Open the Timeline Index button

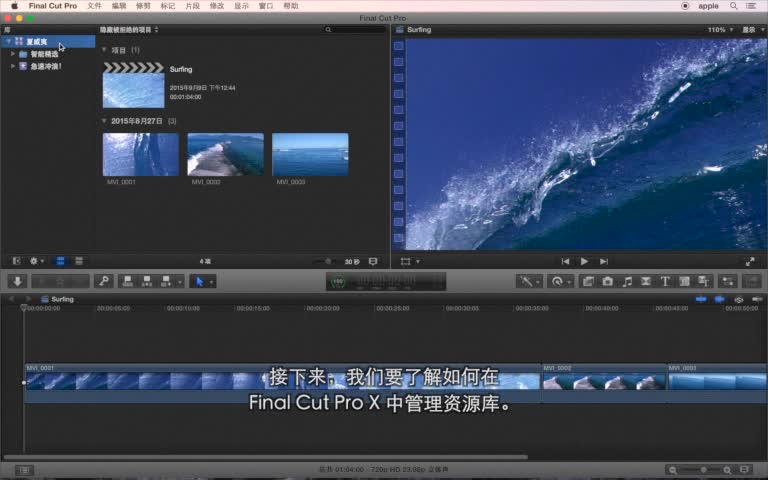click(24, 470)
